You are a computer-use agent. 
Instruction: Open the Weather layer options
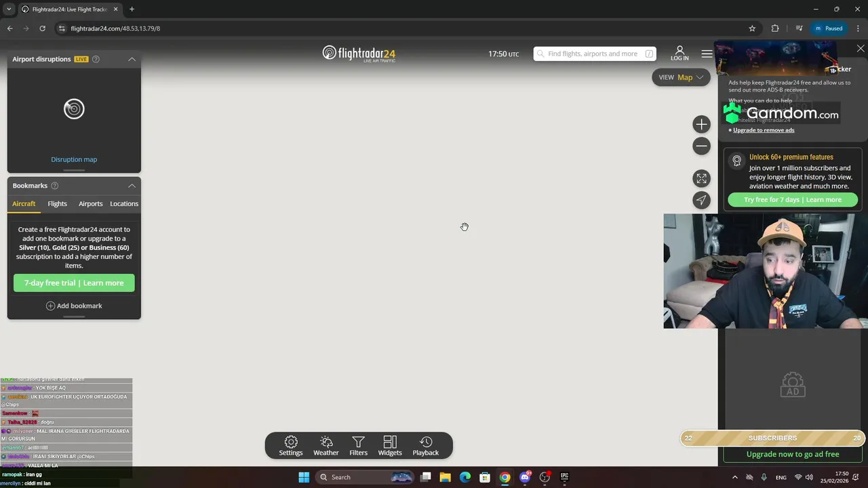pos(325,446)
